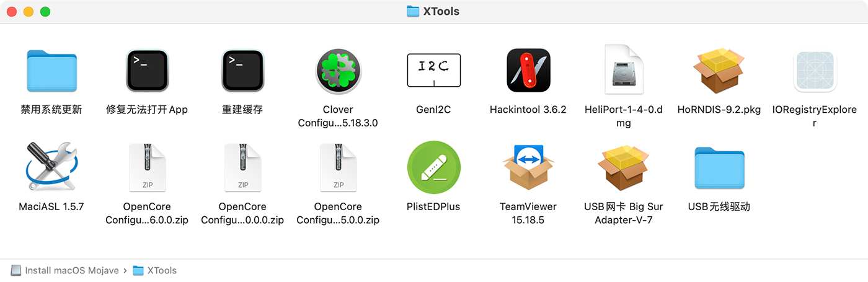Click the MaciASL 1.5.7 name label

51,206
